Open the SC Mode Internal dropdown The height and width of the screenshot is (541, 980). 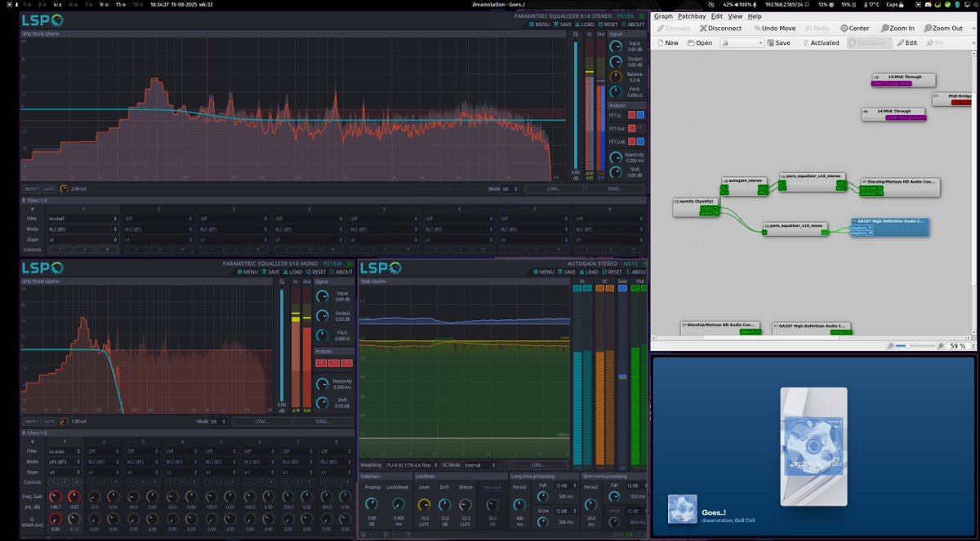[x=481, y=465]
